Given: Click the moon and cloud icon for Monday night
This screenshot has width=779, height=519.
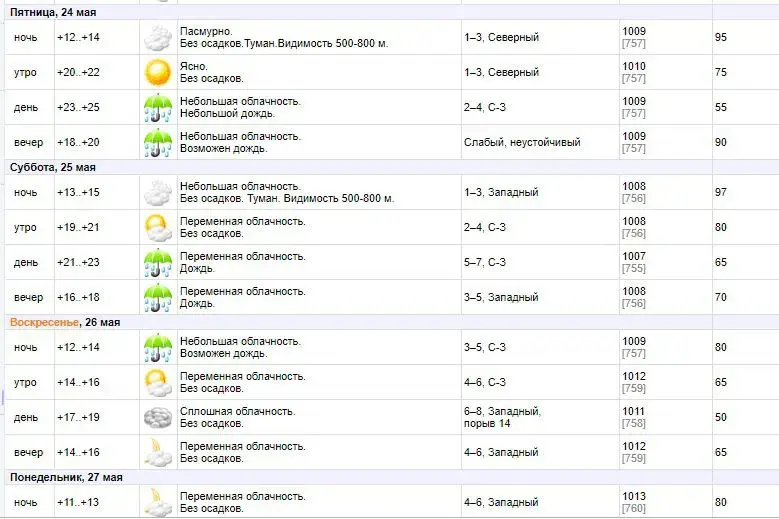Looking at the screenshot, I should coord(158,502).
